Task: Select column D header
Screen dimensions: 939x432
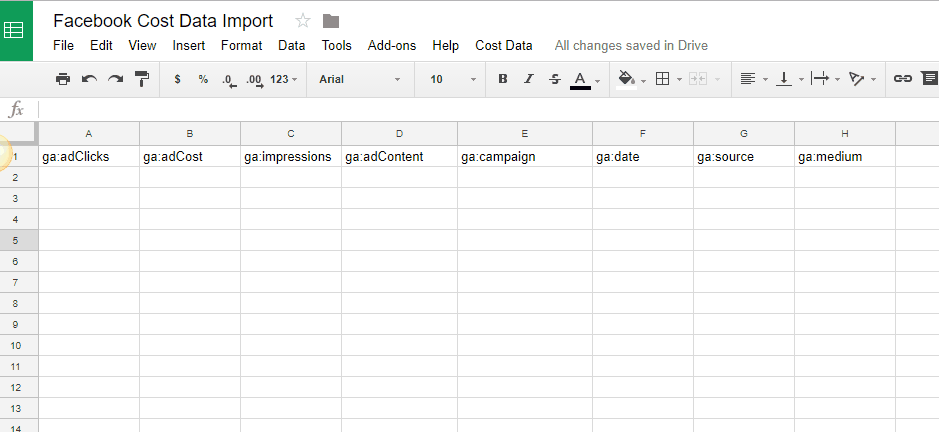Action: pyautogui.click(x=399, y=134)
